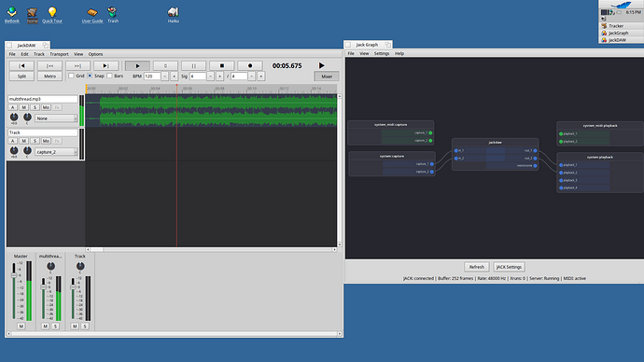The width and height of the screenshot is (644, 362).
Task: Increase BPM with the plus stepper
Action: click(175, 77)
